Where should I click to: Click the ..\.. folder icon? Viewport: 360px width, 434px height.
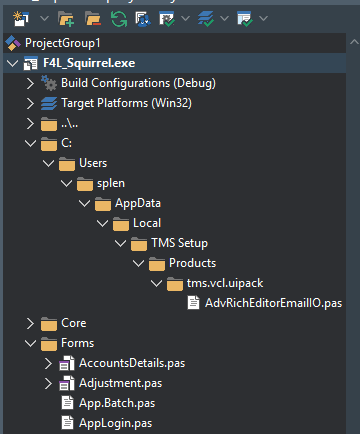[49, 124]
